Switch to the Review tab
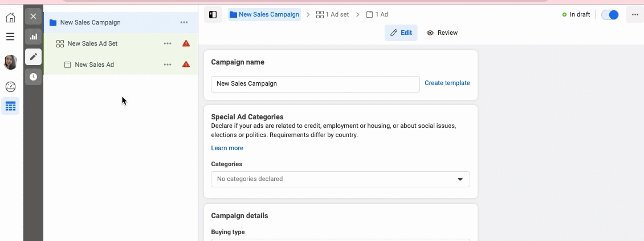 [442, 33]
